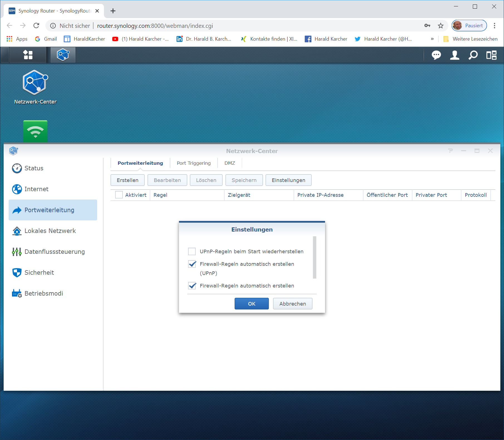Open the user account options icon
Image resolution: width=504 pixels, height=440 pixels.
[x=454, y=55]
